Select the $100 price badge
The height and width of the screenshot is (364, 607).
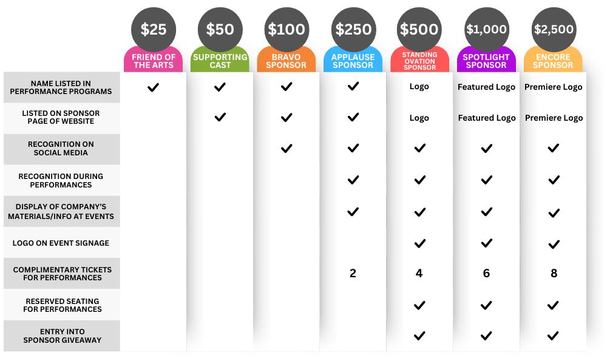coord(287,29)
